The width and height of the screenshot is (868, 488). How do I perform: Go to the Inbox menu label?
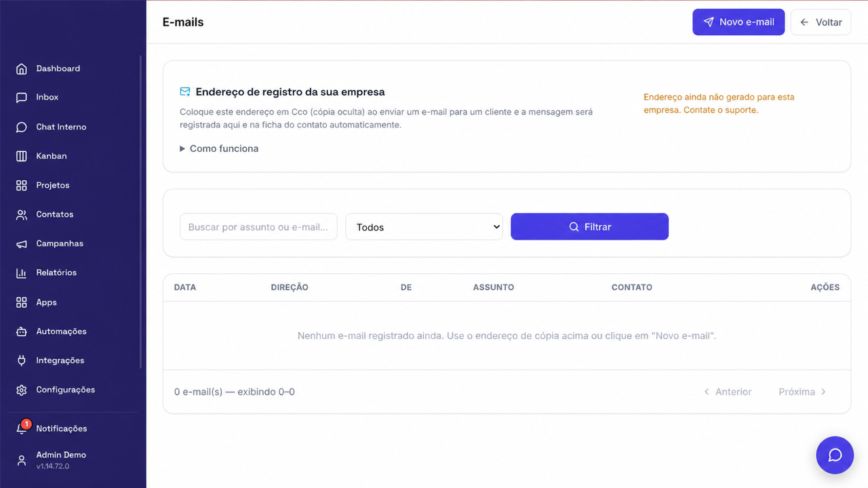[47, 98]
